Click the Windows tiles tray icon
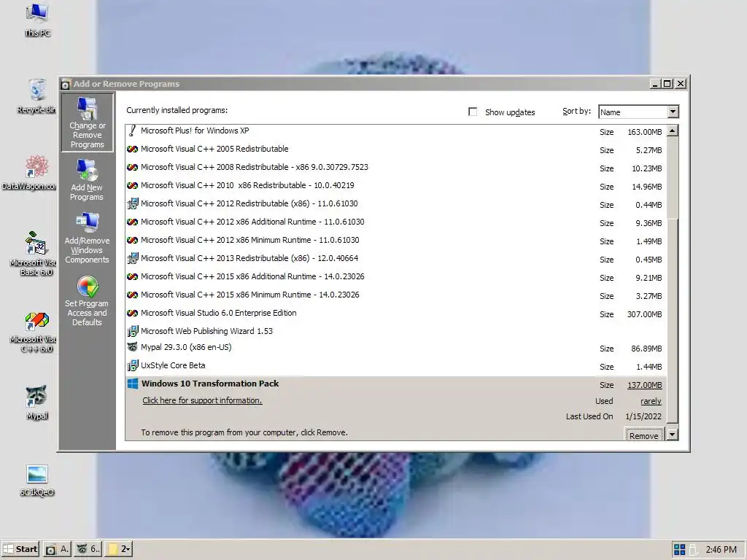747x560 pixels. pyautogui.click(x=680, y=550)
